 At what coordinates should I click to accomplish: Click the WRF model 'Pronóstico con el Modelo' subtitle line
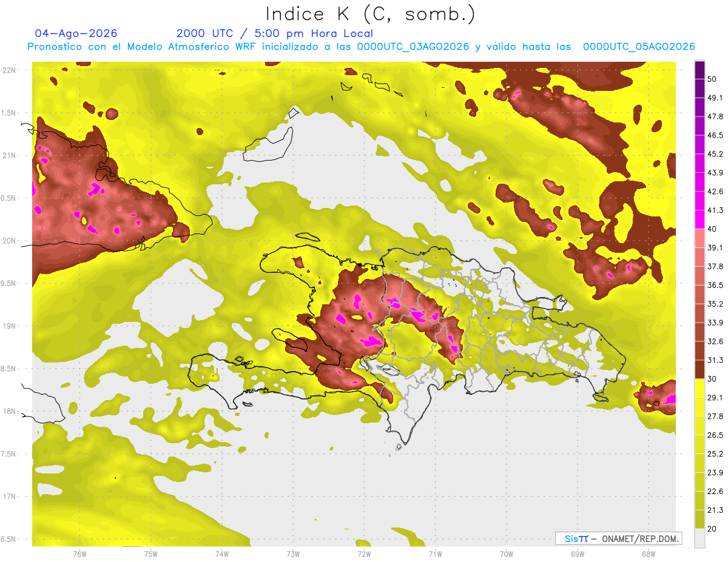[x=361, y=47]
